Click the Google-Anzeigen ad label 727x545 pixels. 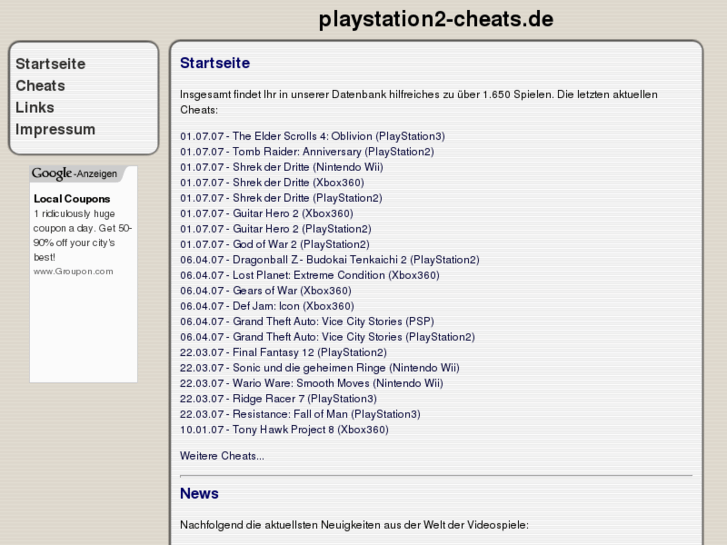pyautogui.click(x=75, y=173)
